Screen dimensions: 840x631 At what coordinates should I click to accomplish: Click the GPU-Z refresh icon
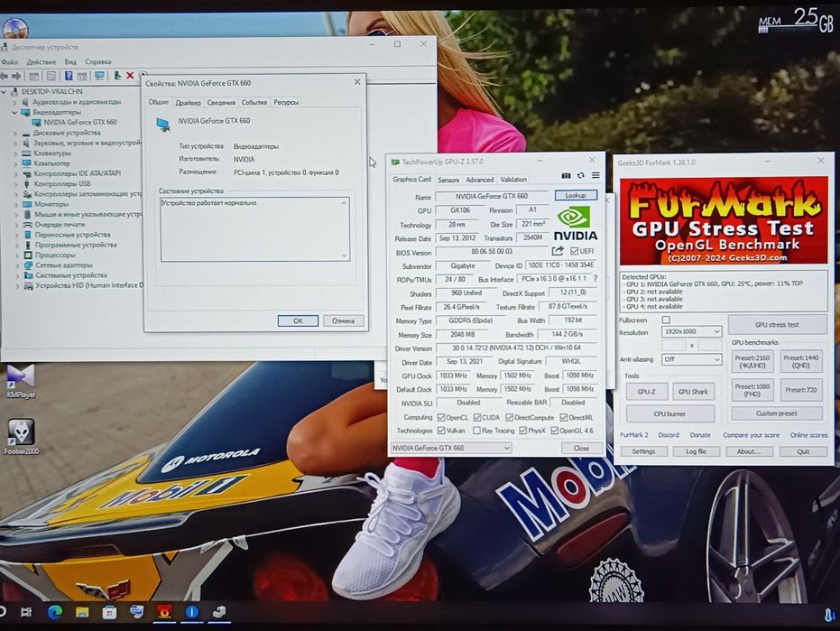pos(581,176)
